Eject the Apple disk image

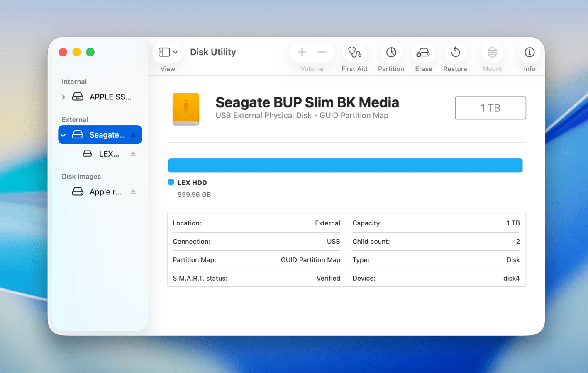coord(133,192)
